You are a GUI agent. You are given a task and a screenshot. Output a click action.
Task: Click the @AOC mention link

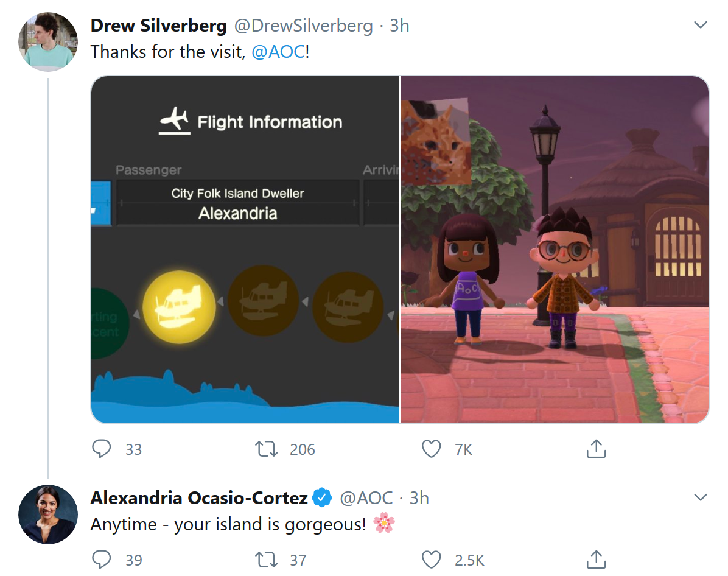pyautogui.click(x=278, y=52)
